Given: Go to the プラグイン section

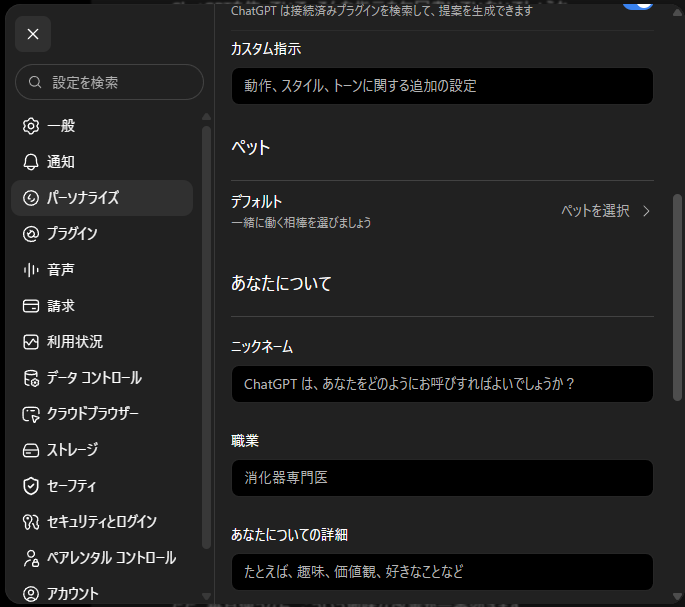Looking at the screenshot, I should pos(102,234).
